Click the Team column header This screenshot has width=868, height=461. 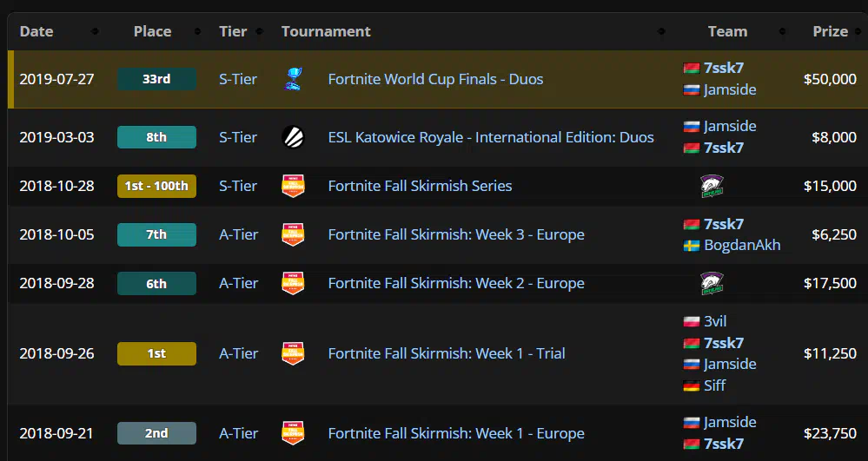tap(727, 31)
